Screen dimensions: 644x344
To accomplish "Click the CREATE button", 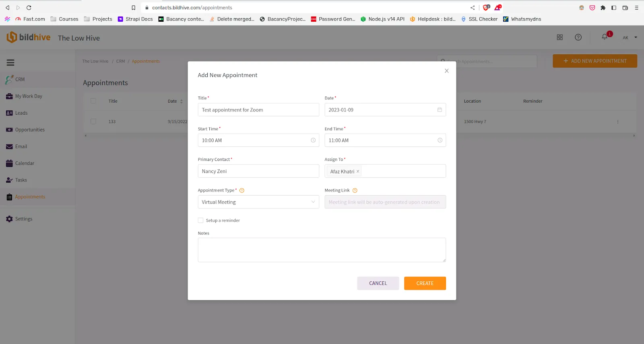I will [425, 283].
